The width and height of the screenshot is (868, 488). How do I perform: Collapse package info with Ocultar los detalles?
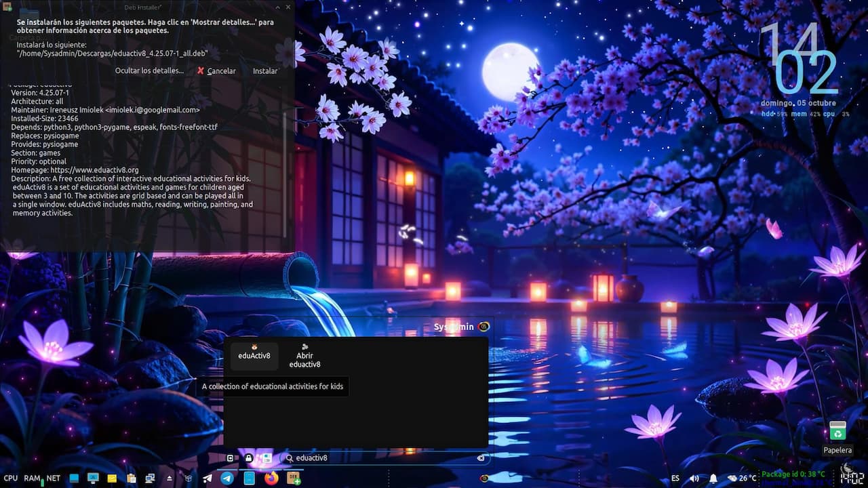[149, 71]
